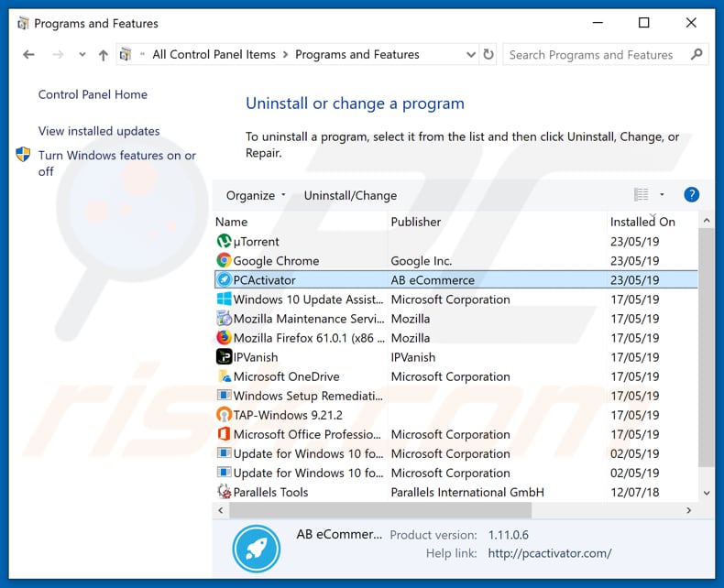The width and height of the screenshot is (724, 588).
Task: Go back with the back arrow
Action: 28,55
